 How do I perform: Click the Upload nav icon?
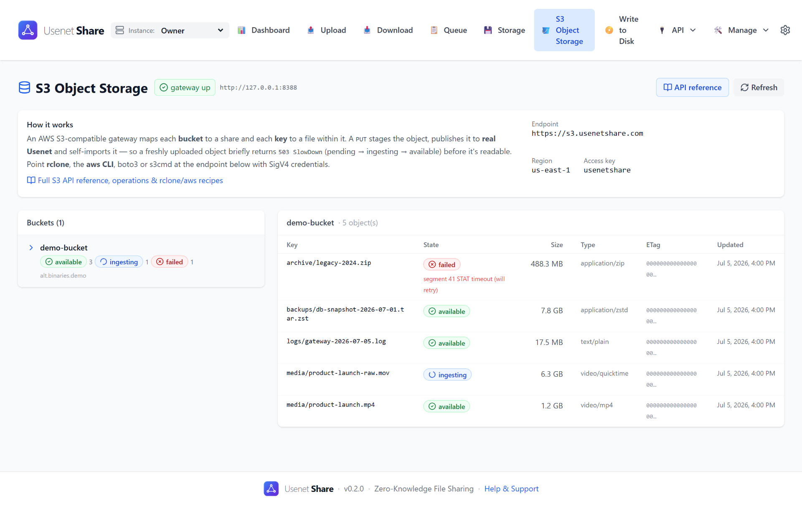coord(311,30)
